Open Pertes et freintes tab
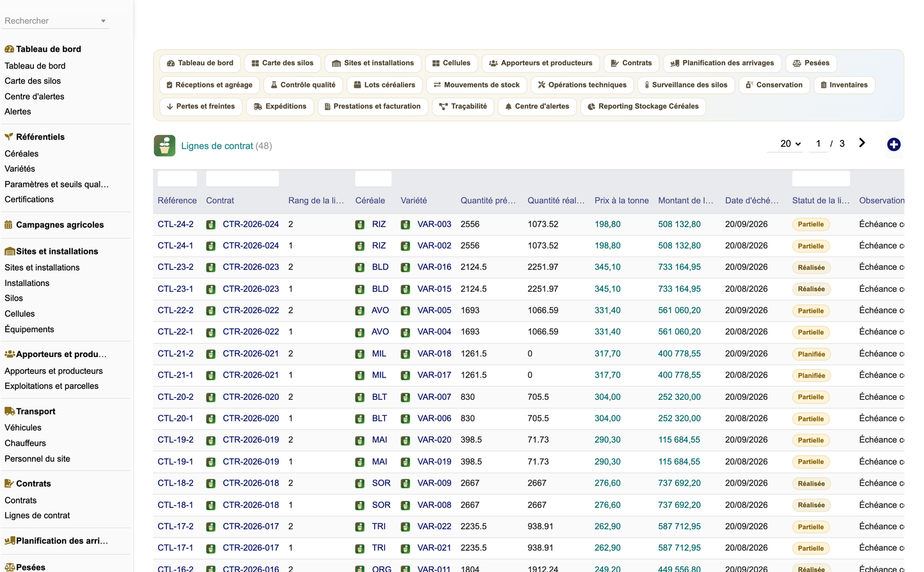 [200, 107]
